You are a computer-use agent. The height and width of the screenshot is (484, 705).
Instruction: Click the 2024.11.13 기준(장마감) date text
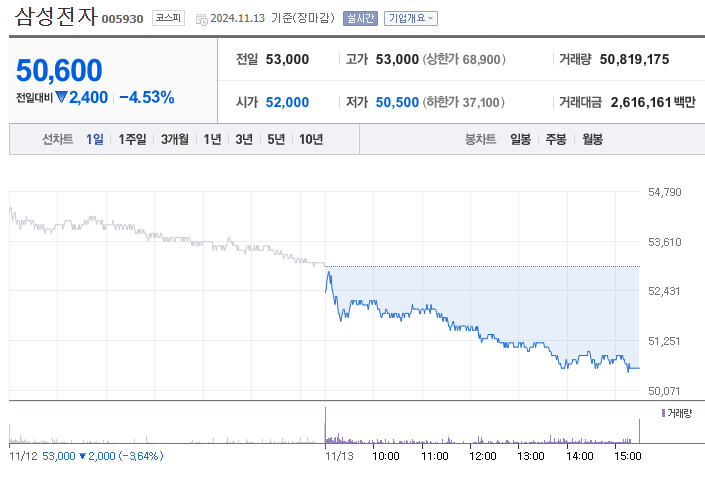pos(272,18)
